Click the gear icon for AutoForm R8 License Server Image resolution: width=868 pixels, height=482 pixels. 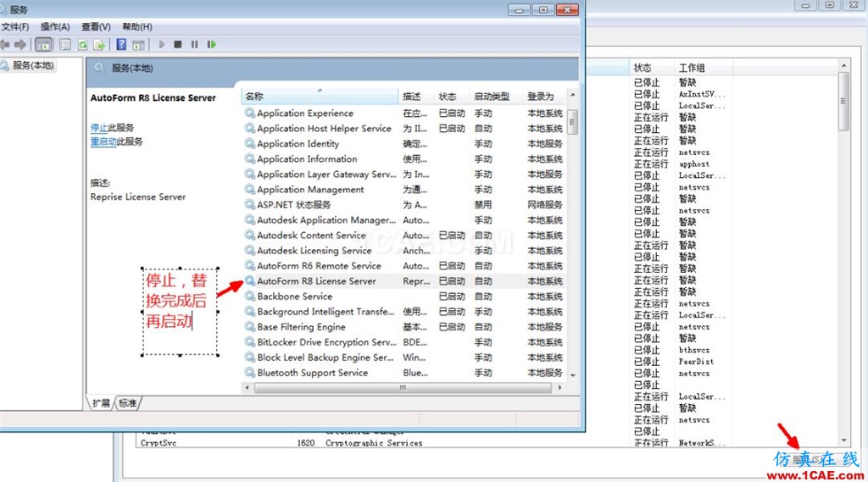tap(250, 281)
